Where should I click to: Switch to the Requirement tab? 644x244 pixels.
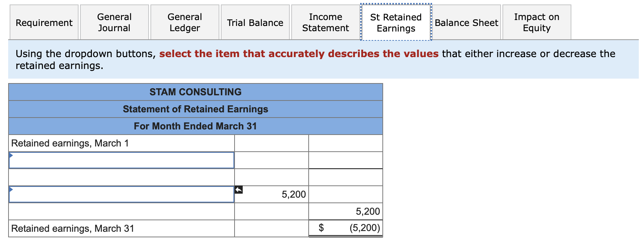pos(44,22)
